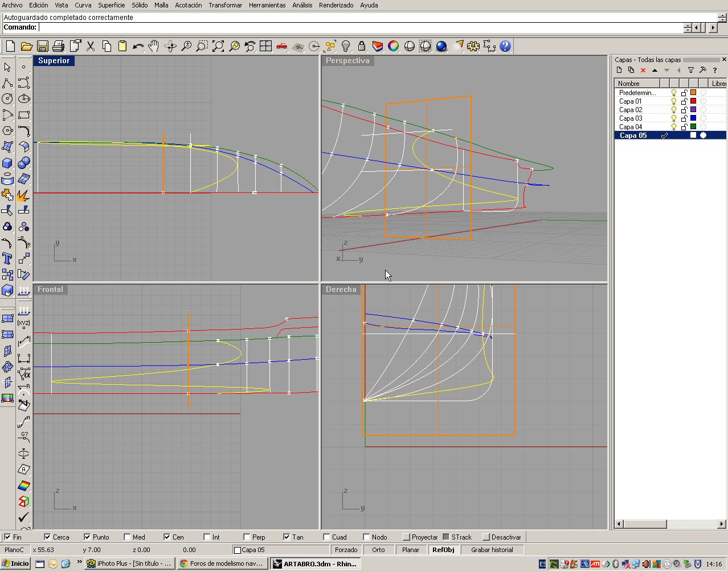Toggle Fin object snap checkbox
Viewport: 728px width, 572px height.
click(x=7, y=537)
